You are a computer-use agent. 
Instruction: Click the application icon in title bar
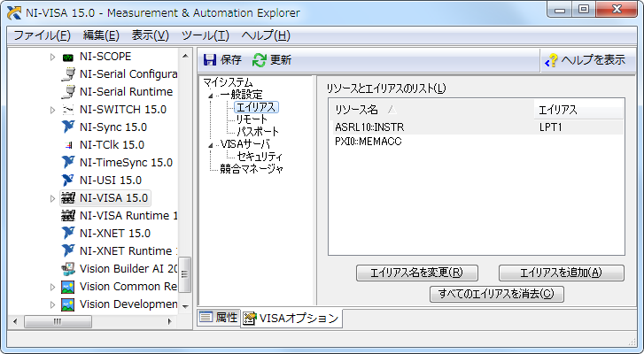pyautogui.click(x=14, y=12)
